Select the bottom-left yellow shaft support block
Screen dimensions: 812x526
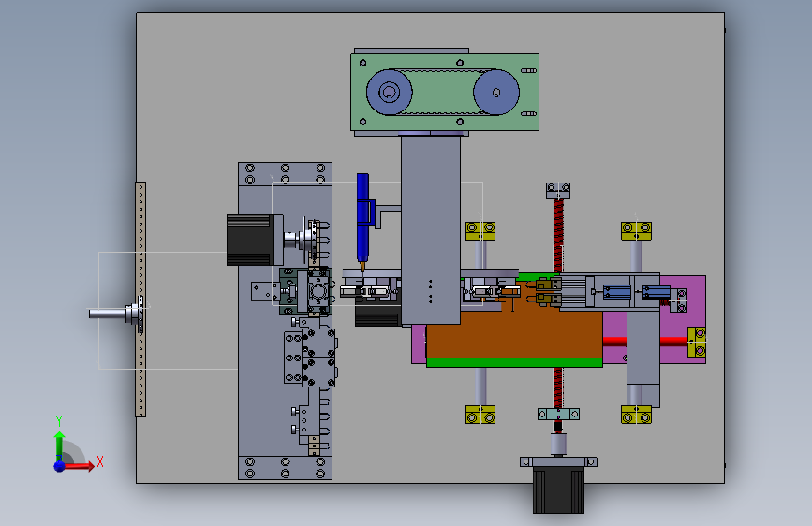click(480, 415)
